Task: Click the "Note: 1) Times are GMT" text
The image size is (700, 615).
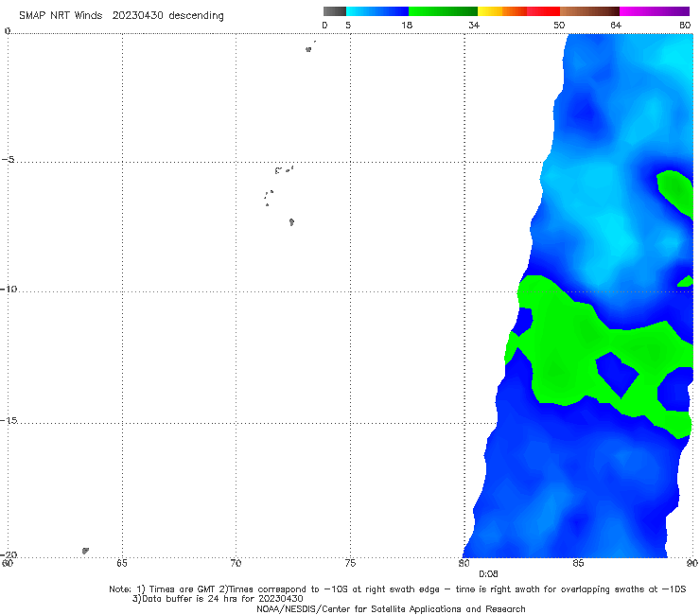Action: (x=163, y=589)
